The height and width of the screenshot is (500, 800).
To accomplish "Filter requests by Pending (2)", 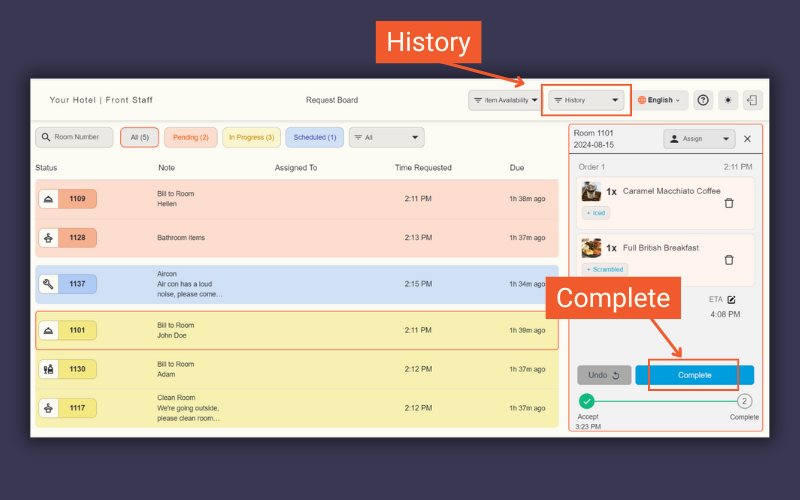I will click(x=191, y=137).
